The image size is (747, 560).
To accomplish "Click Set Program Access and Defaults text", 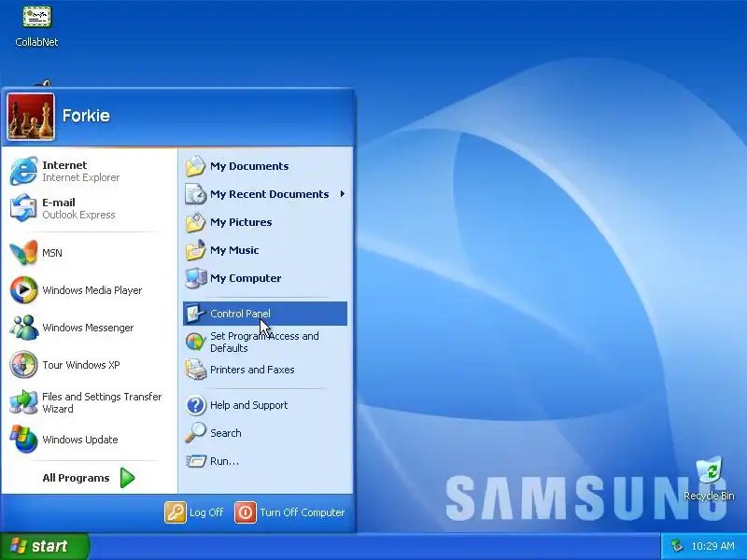I will pos(264,342).
